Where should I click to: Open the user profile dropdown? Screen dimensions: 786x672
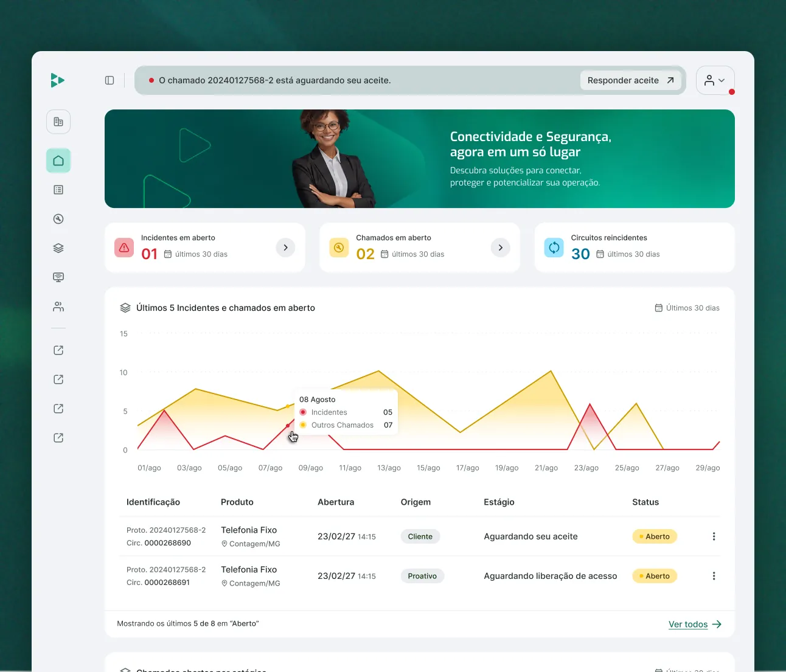pos(715,80)
